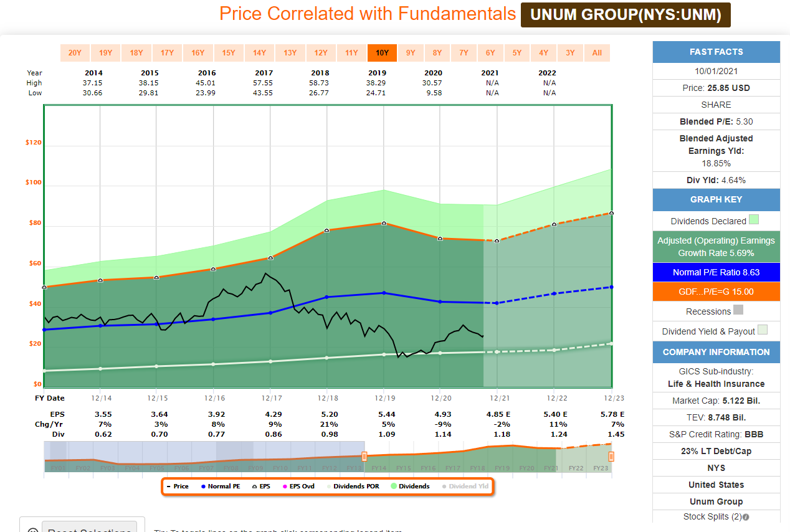
Task: Click the Normal P/E Ratio 8.63 button
Action: click(x=716, y=272)
